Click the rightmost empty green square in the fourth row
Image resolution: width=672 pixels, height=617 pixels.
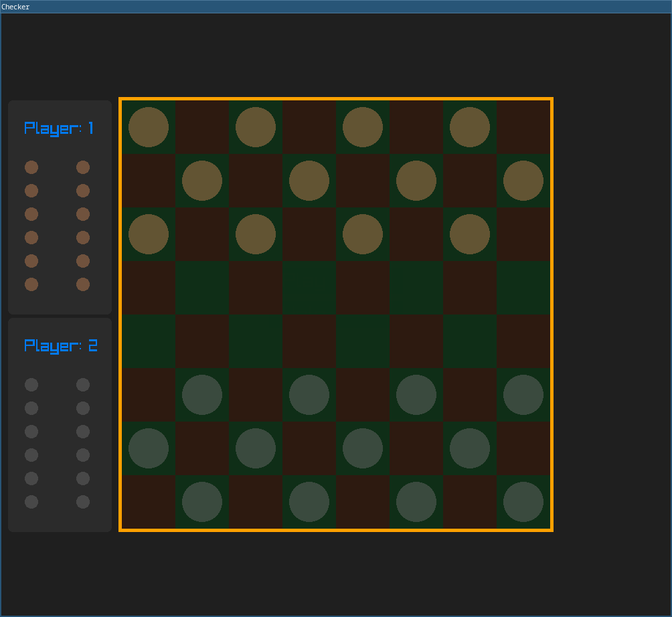523,288
